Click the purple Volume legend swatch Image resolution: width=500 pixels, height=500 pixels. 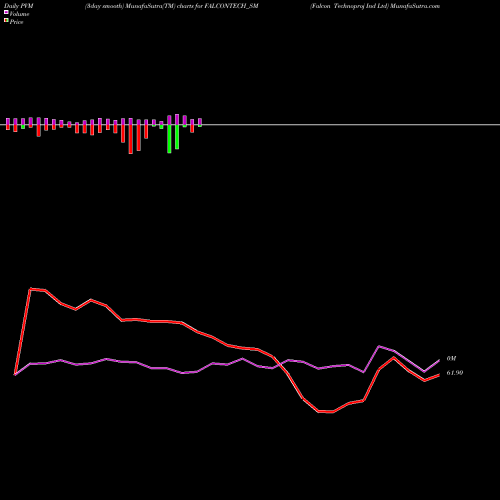pos(6,13)
